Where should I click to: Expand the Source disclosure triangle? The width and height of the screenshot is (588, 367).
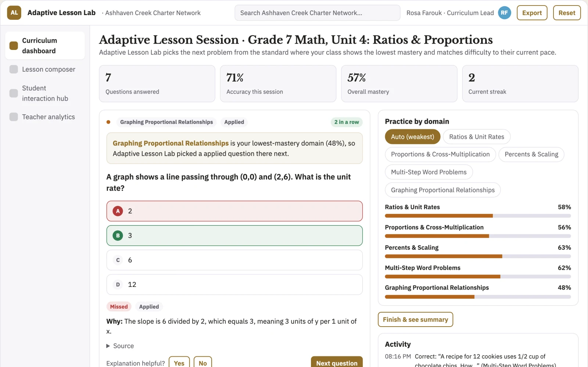(108, 346)
